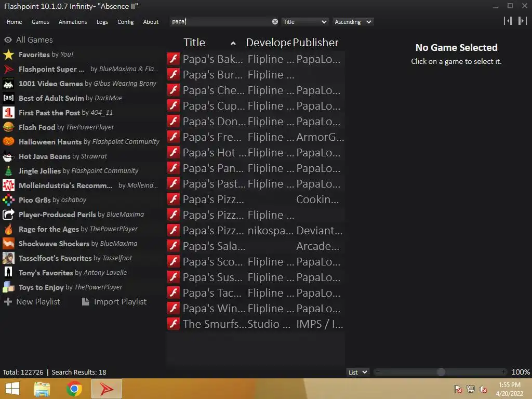532x399 pixels.
Task: Collapse the right sidebar toggle icon
Action: tap(523, 21)
